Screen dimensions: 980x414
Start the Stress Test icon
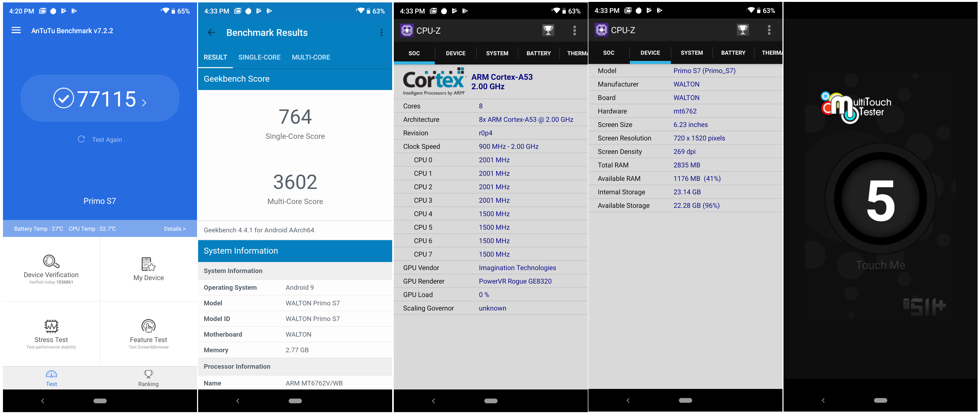coord(51,326)
